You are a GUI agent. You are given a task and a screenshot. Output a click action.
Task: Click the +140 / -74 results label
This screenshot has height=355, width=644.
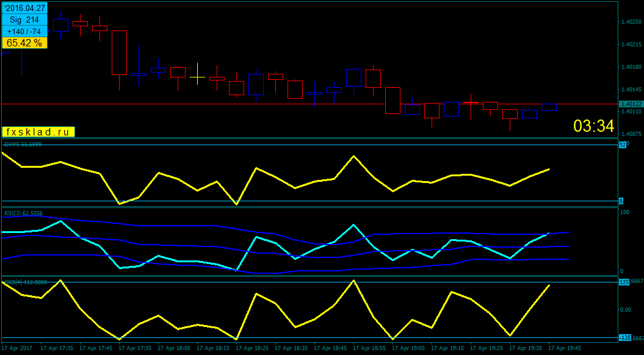point(24,31)
